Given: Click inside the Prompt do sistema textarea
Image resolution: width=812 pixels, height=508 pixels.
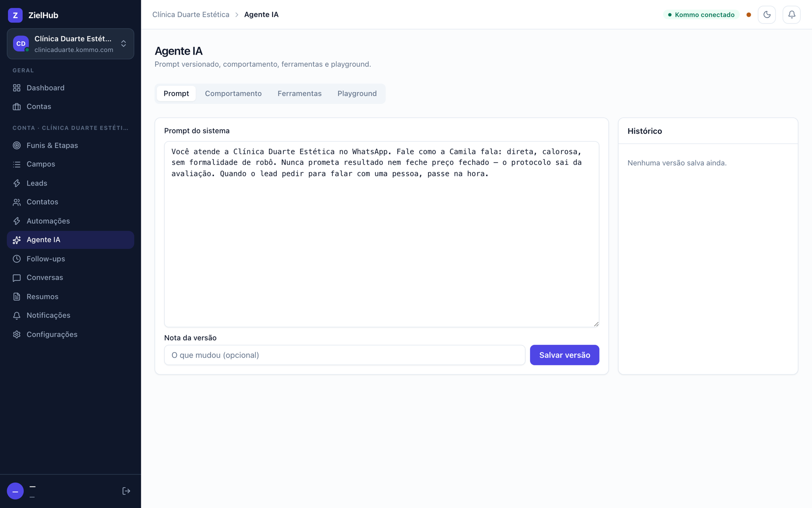Looking at the screenshot, I should [382, 234].
